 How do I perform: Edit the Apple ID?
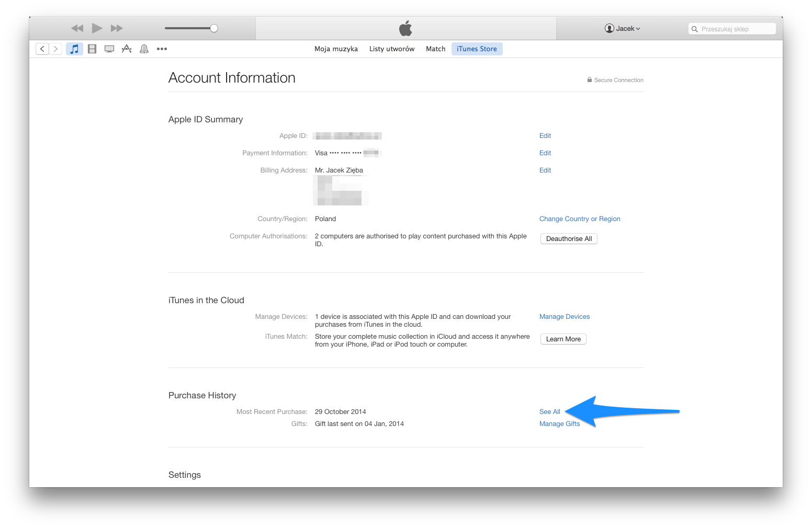click(545, 135)
